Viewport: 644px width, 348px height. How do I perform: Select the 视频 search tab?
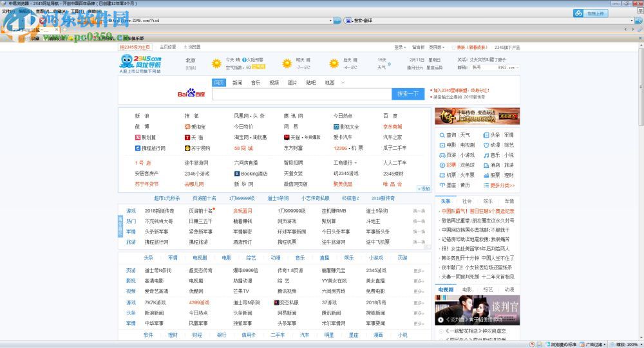[274, 82]
